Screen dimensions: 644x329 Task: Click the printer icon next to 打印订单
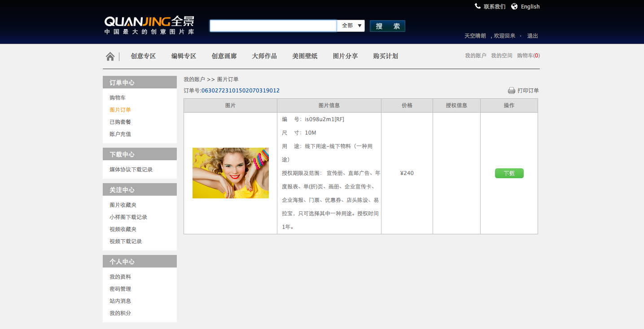pos(512,91)
